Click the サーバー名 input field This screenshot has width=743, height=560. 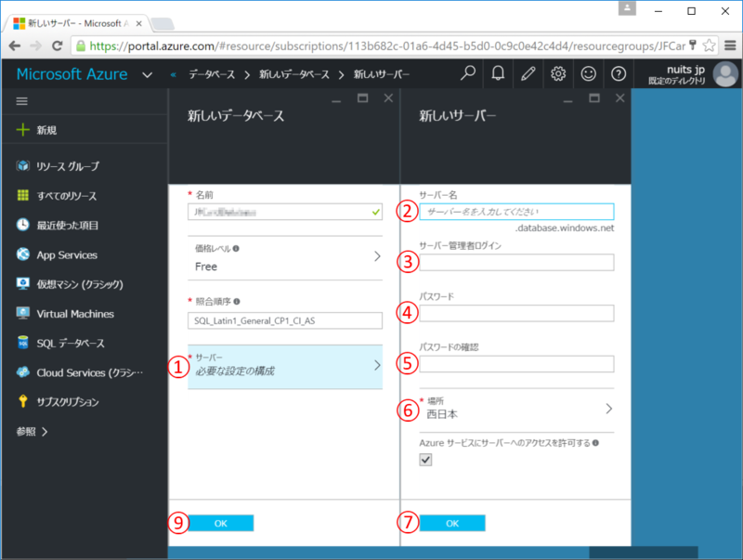[516, 212]
